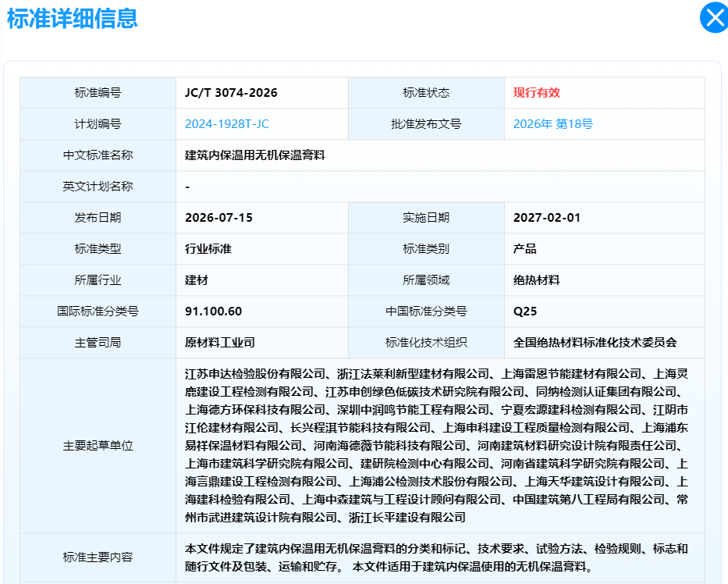Click the 标准主要内容 label cell
The width and height of the screenshot is (728, 584).
tap(98, 557)
